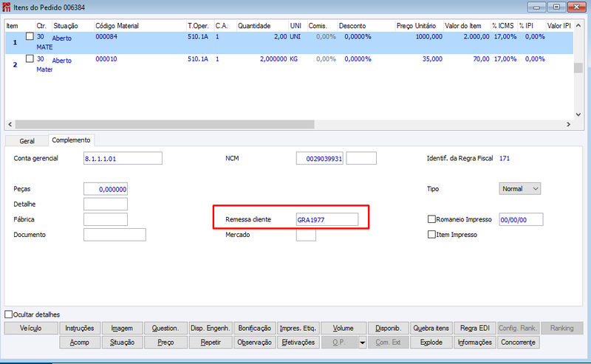
Task: Click the Veículo button
Action: [x=31, y=329]
